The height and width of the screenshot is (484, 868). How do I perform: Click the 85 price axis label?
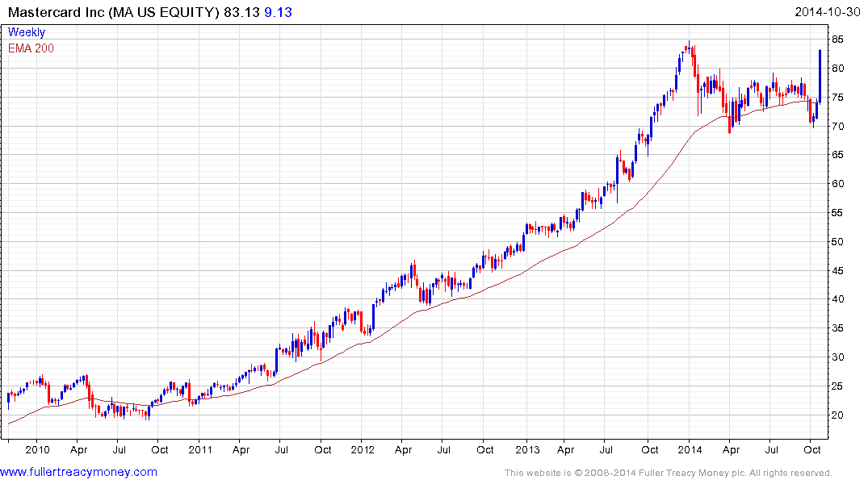coord(837,40)
